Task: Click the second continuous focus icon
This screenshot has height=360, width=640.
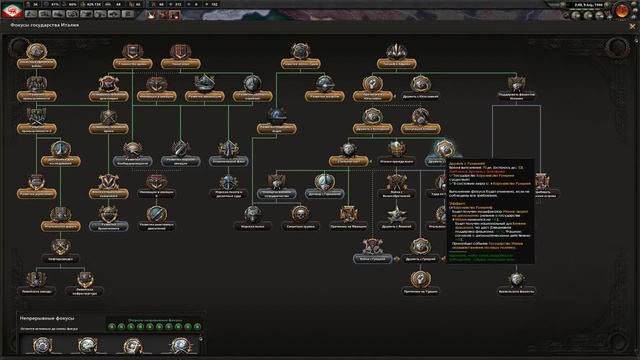Action: [x=87, y=345]
